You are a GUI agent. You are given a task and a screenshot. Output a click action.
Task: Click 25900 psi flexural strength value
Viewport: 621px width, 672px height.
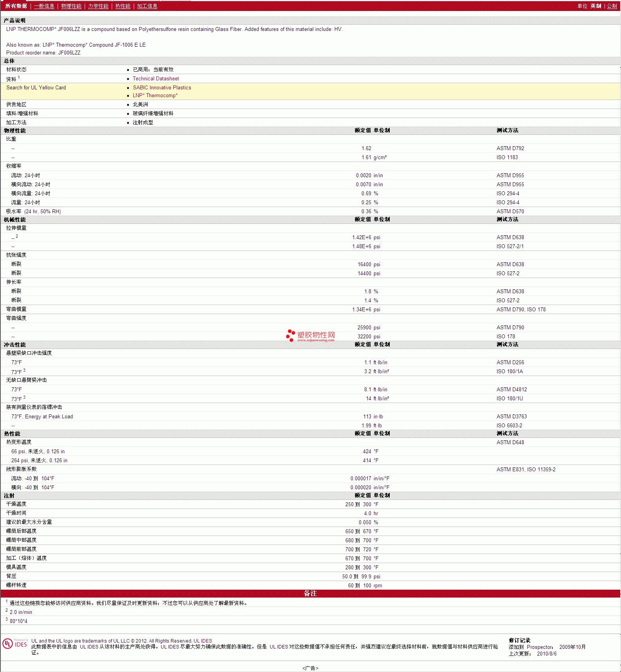[x=369, y=327]
